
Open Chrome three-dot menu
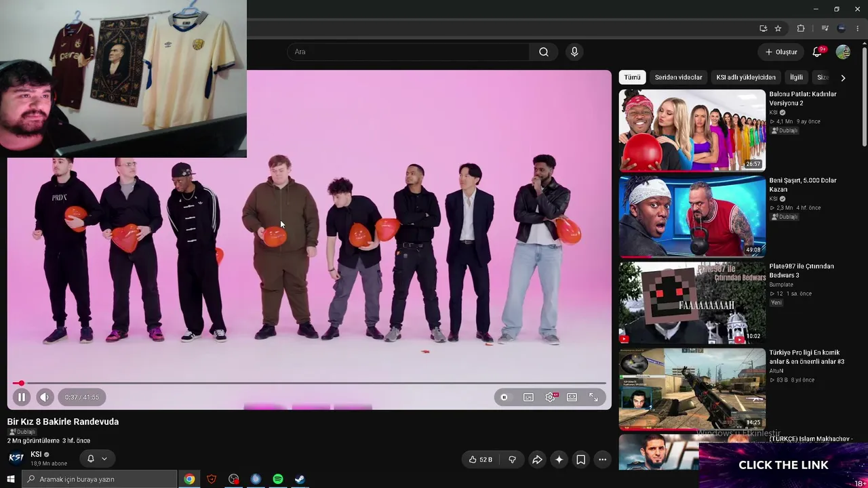[x=858, y=28]
